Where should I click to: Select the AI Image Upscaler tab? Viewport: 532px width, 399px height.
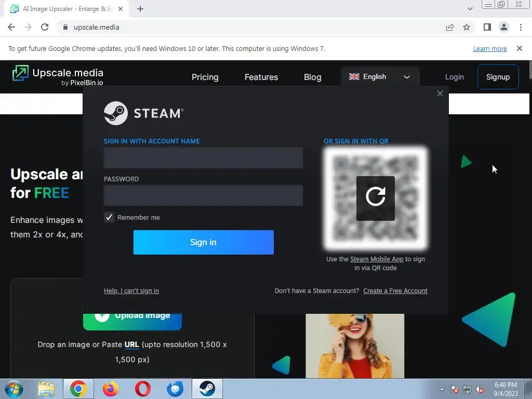(x=66, y=9)
